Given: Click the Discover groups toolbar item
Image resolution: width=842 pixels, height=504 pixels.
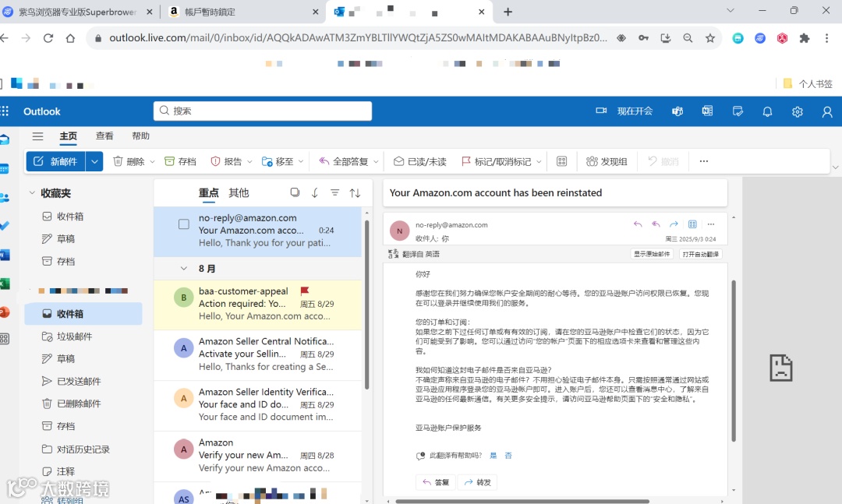Looking at the screenshot, I should [607, 161].
